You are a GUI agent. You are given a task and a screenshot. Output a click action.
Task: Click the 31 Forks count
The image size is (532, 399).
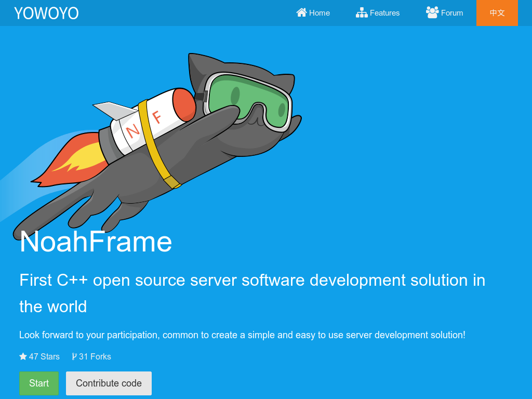coord(95,356)
